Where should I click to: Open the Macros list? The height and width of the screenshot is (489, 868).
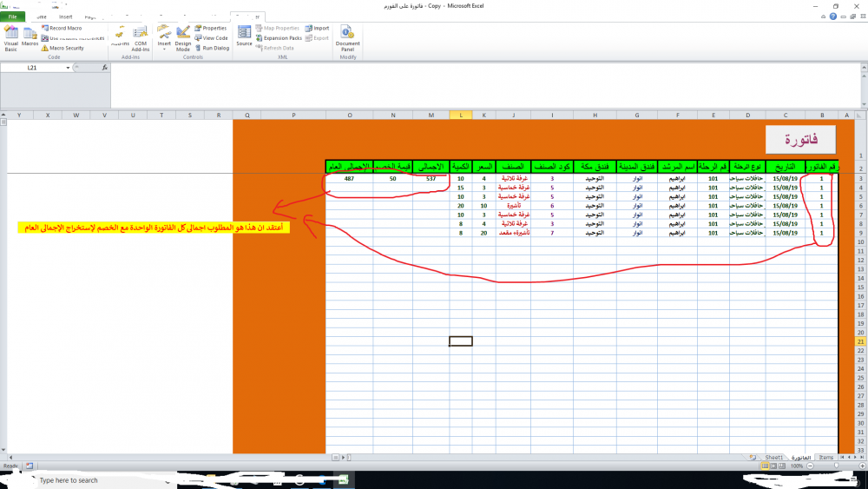(30, 36)
